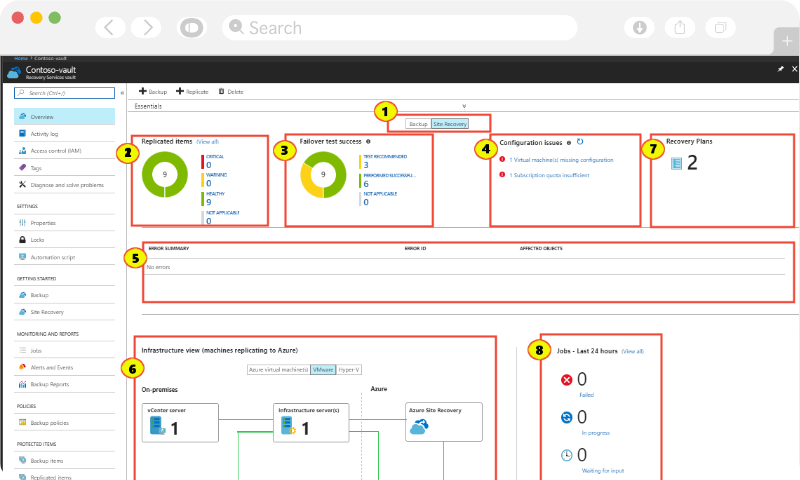Click the vCenter server icon
The width and height of the screenshot is (800, 480).
(x=156, y=427)
